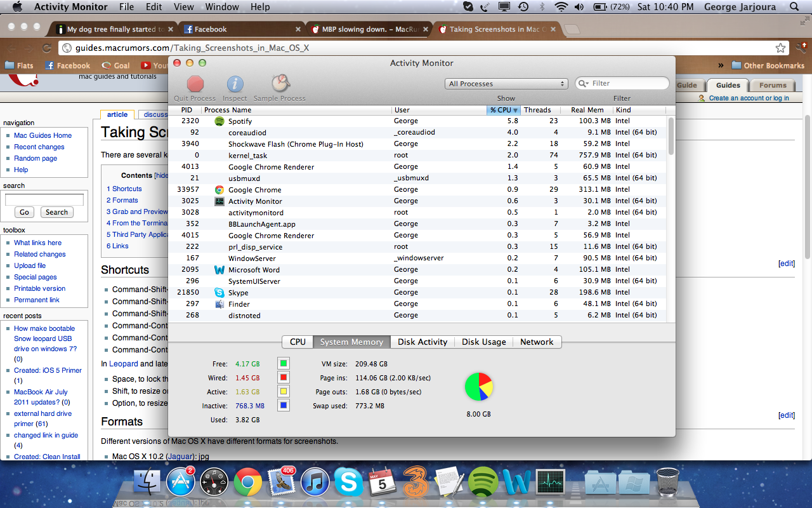Screen dimensions: 812x508
Task: Click the Search button in wiki sidebar
Action: coord(56,212)
